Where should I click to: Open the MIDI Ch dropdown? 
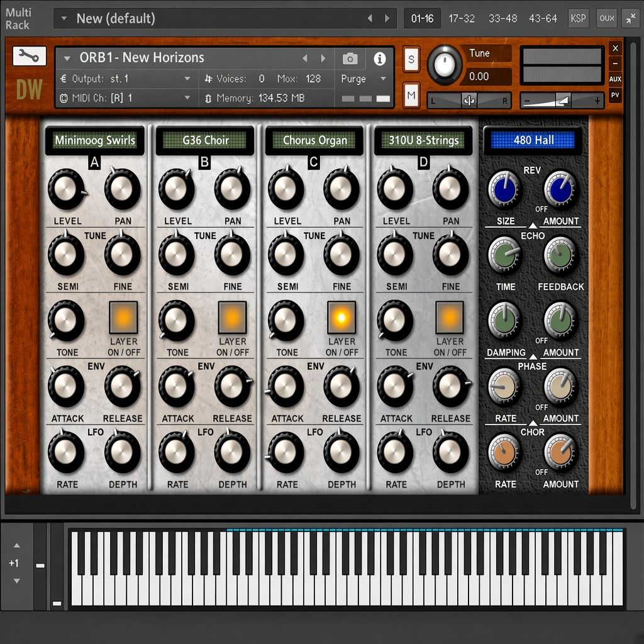[x=187, y=97]
